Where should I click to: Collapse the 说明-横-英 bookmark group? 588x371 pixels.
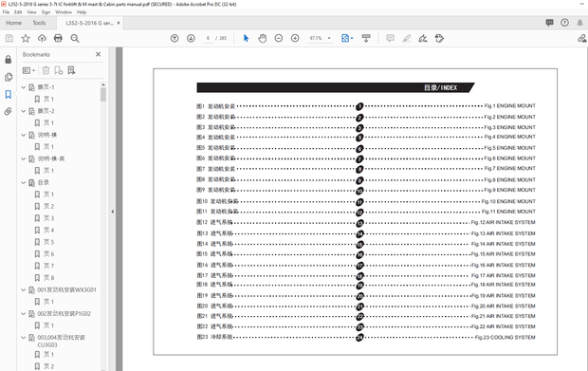coord(24,158)
